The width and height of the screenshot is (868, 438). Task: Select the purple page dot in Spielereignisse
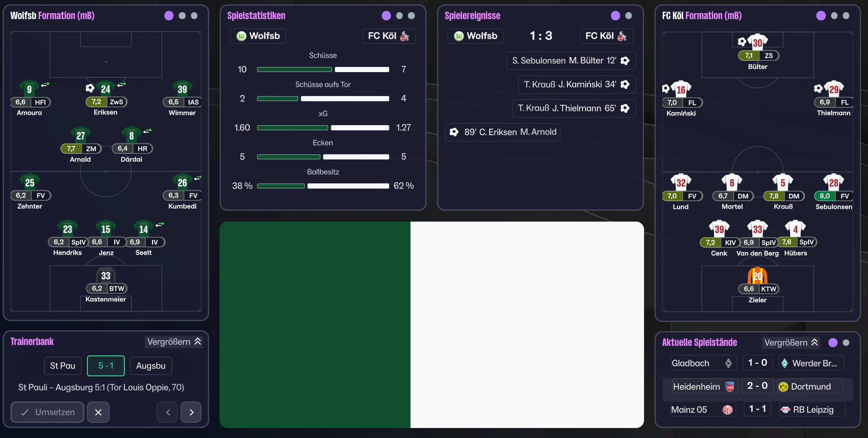615,16
